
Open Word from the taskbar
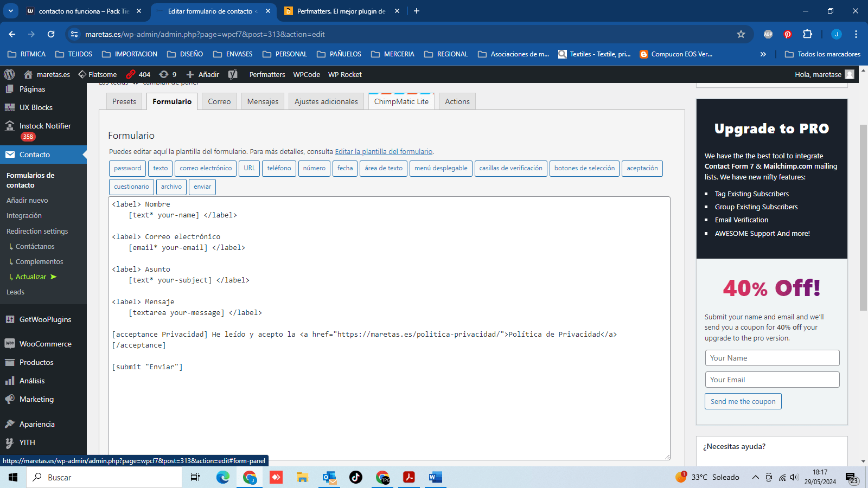(x=435, y=477)
